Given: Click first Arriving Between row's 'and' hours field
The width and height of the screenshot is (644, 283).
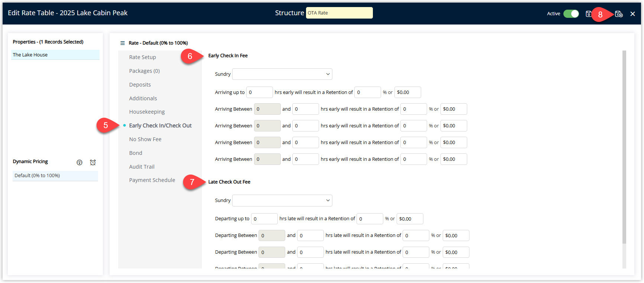Looking at the screenshot, I should [x=306, y=109].
